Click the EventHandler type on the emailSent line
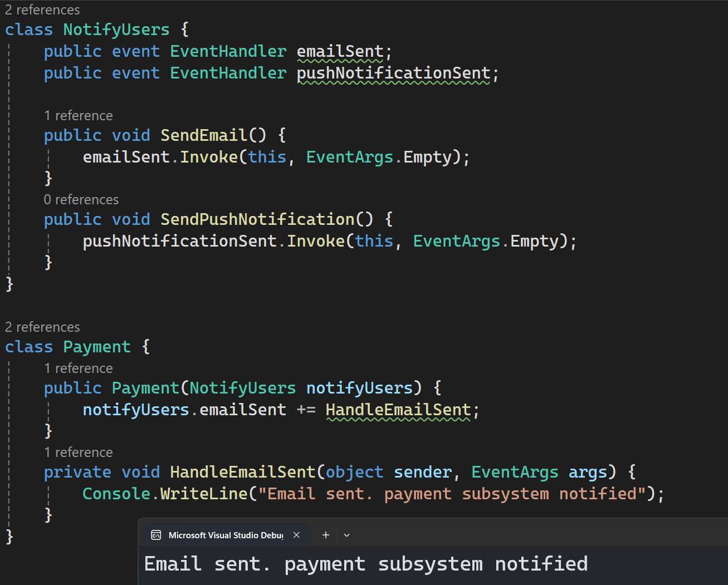This screenshot has width=728, height=585. pos(228,51)
